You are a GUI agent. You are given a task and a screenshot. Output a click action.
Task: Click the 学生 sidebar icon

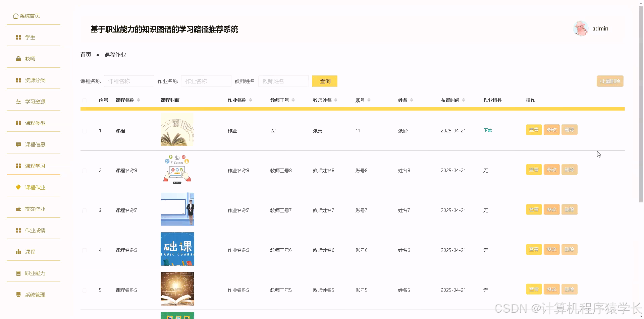[x=18, y=37]
